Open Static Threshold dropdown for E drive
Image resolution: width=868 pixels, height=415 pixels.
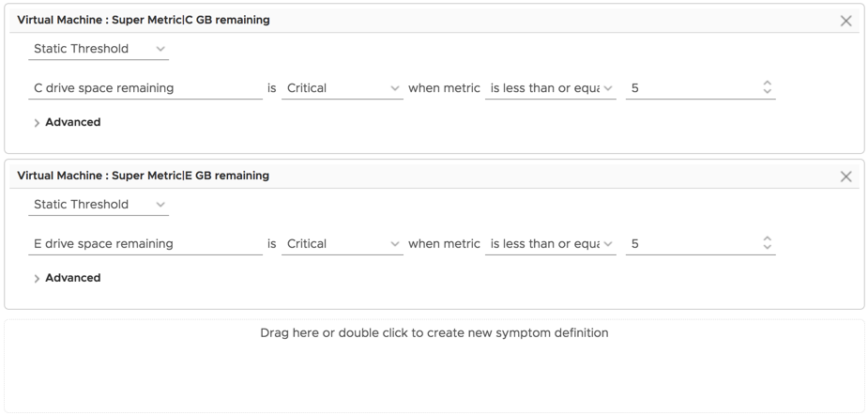[99, 205]
